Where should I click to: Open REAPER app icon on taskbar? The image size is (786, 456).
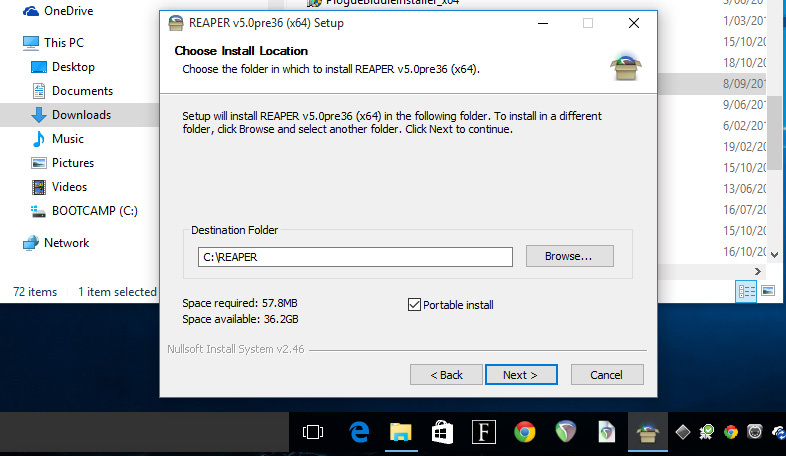[566, 432]
